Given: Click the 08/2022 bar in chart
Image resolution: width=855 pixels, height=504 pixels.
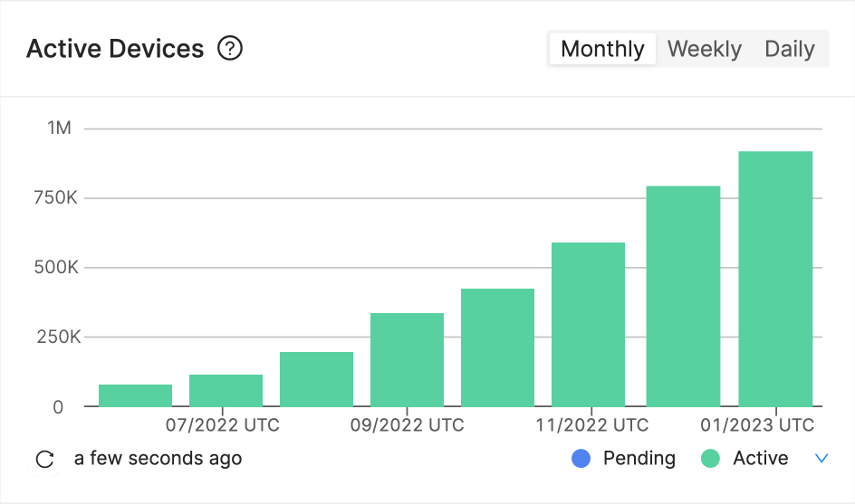Looking at the screenshot, I should (x=316, y=379).
